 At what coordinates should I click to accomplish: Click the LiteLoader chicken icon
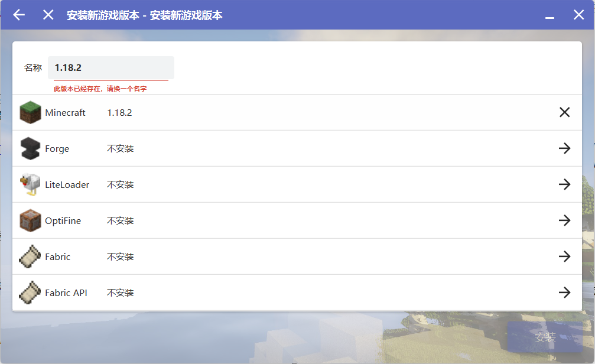pos(30,184)
